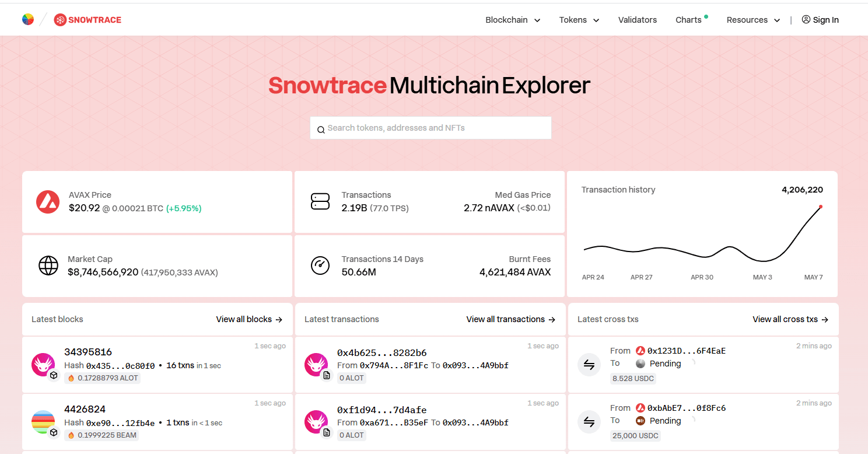
Task: Click the 8.528 USDC amount badge
Action: [x=633, y=379]
